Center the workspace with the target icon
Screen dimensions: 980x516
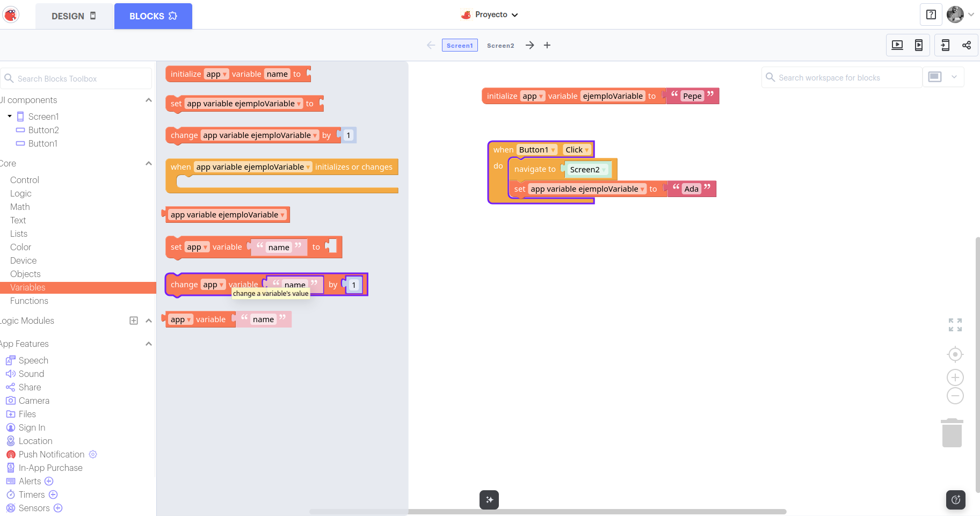point(955,354)
